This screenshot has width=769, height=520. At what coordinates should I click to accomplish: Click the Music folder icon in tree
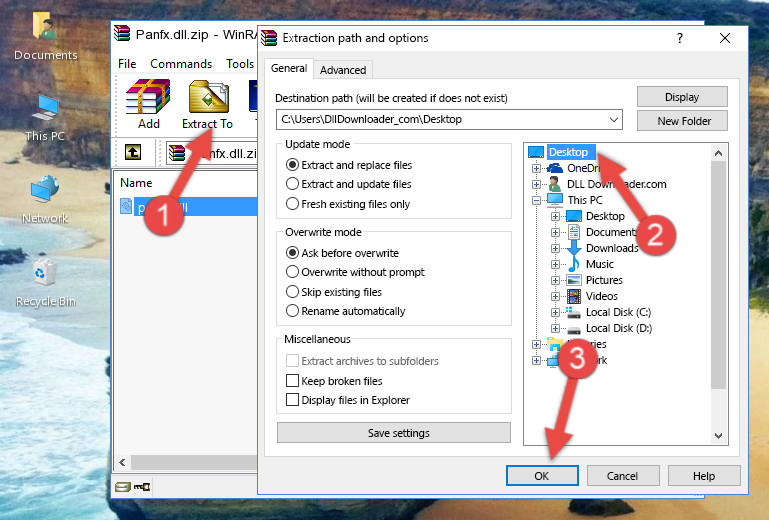tap(573, 264)
